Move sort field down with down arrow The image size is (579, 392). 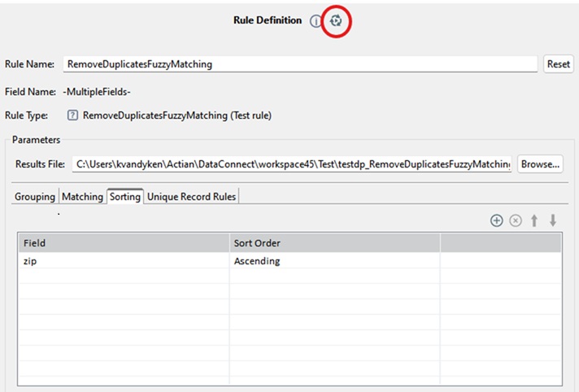click(x=553, y=220)
